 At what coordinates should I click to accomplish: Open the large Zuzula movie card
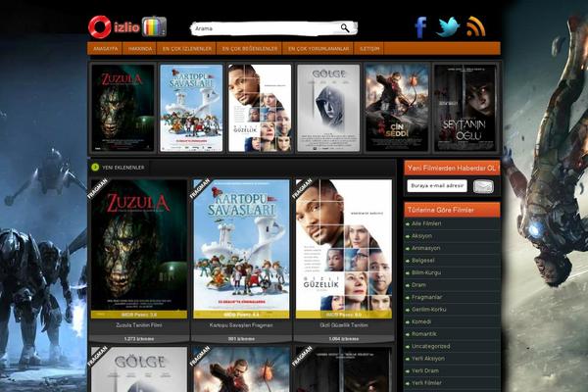click(139, 249)
